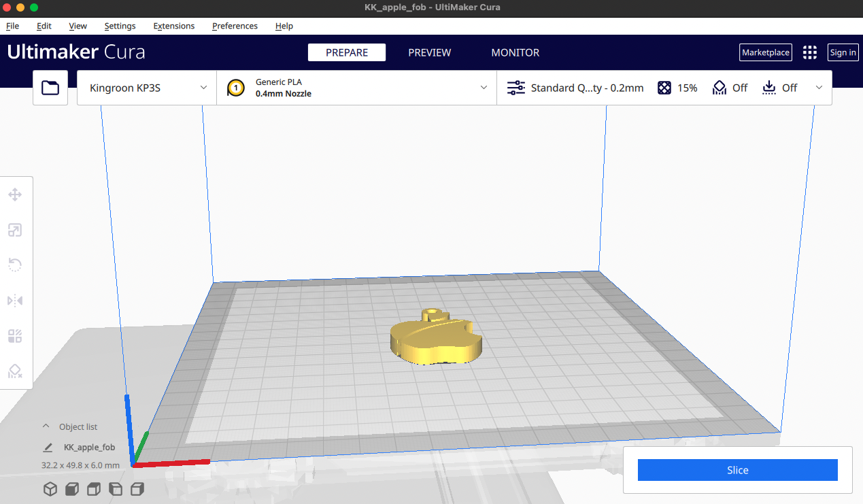Open the Edit menu
The height and width of the screenshot is (504, 863).
(x=44, y=26)
